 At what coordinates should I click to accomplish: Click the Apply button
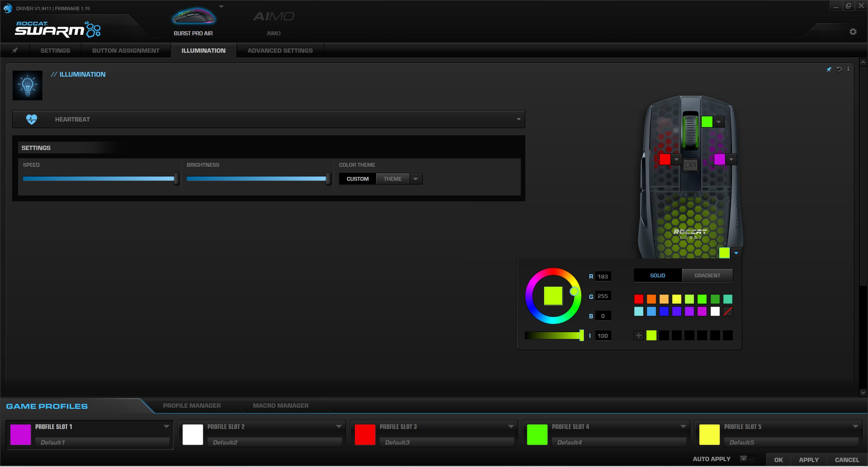click(x=808, y=460)
